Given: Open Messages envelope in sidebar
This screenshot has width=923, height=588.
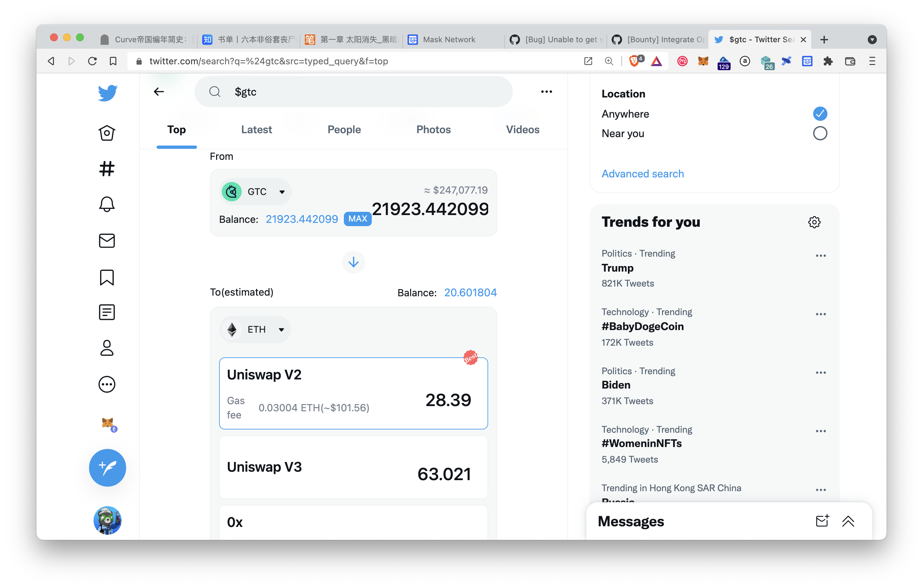Looking at the screenshot, I should pyautogui.click(x=107, y=241).
